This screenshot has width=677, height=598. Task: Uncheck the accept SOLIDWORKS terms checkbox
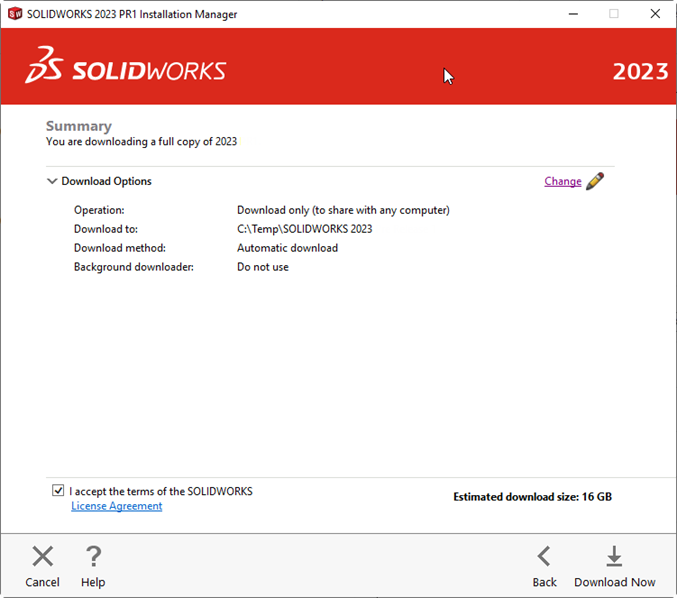coord(57,491)
